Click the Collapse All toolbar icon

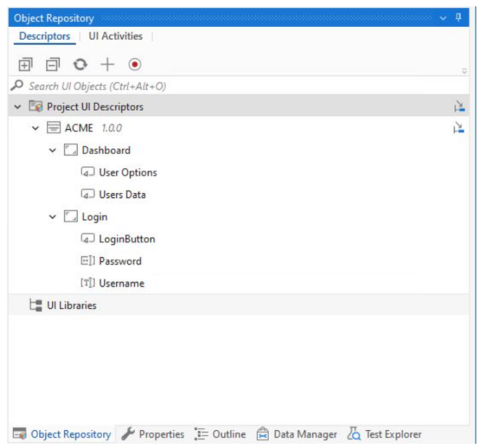[53, 65]
